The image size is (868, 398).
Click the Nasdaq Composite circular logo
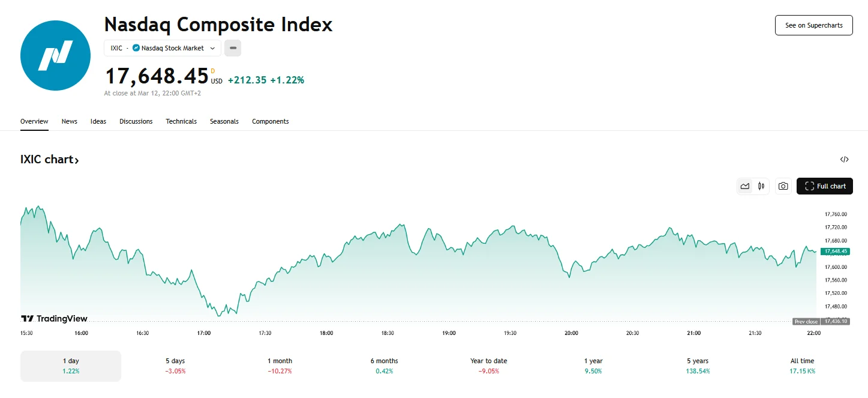55,55
